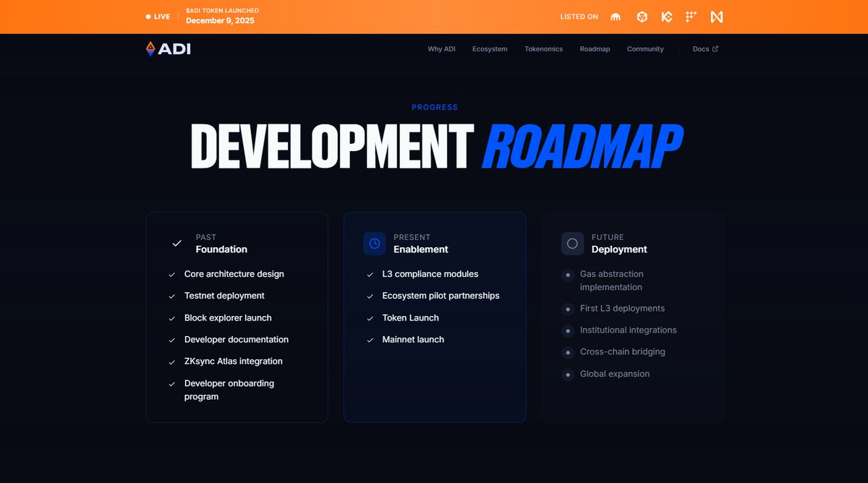Viewport: 868px width, 483px height.
Task: Click the LIVE status indicator in the banner
Action: 158,17
